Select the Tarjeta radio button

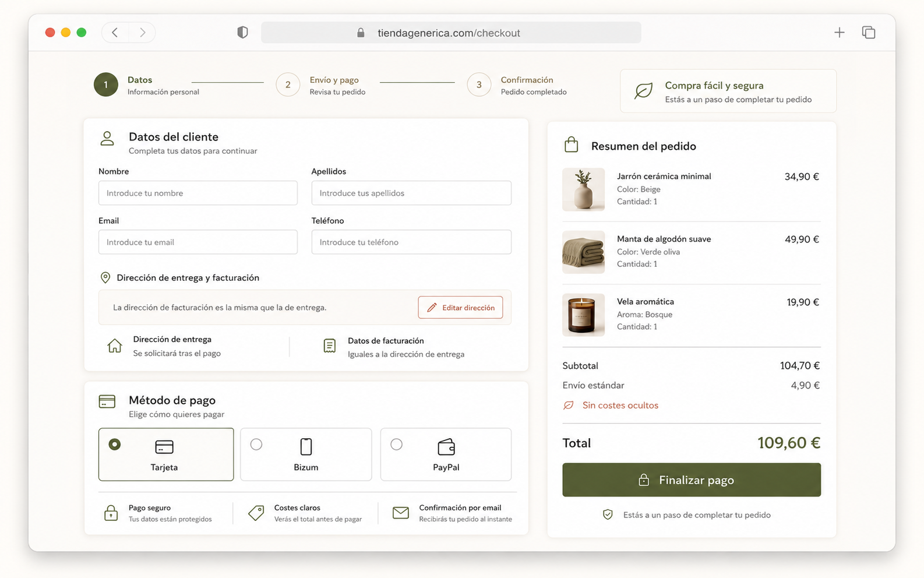[x=115, y=445]
